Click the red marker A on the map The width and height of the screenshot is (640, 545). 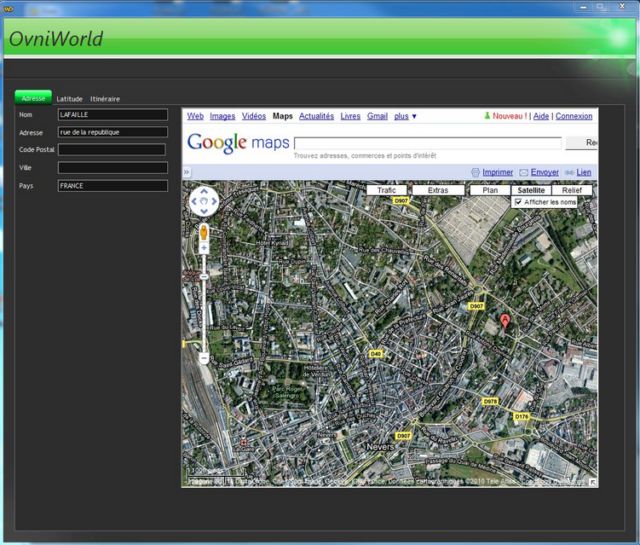(x=505, y=321)
